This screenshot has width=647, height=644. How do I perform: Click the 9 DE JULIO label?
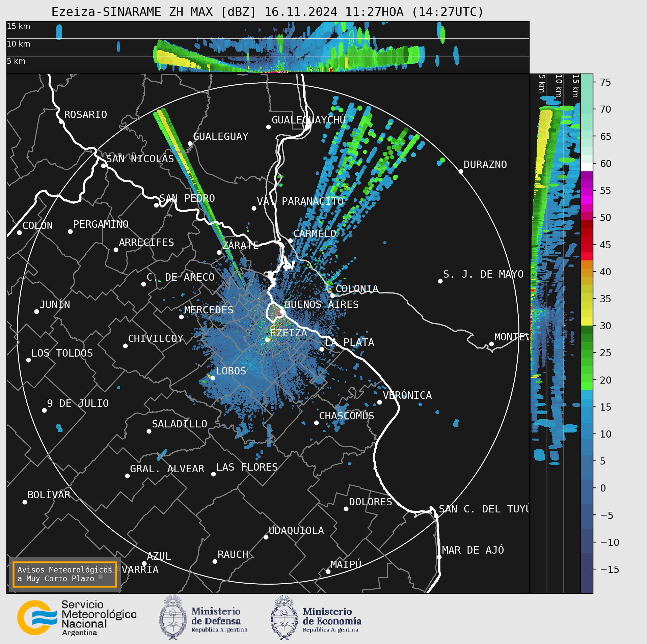(78, 403)
